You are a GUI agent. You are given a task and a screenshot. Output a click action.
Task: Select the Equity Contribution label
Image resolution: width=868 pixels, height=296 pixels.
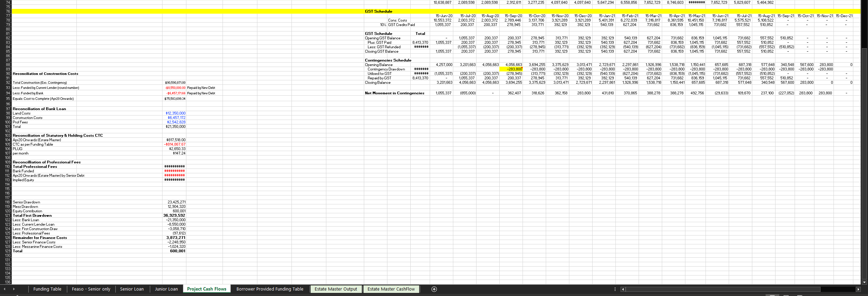coord(27,211)
